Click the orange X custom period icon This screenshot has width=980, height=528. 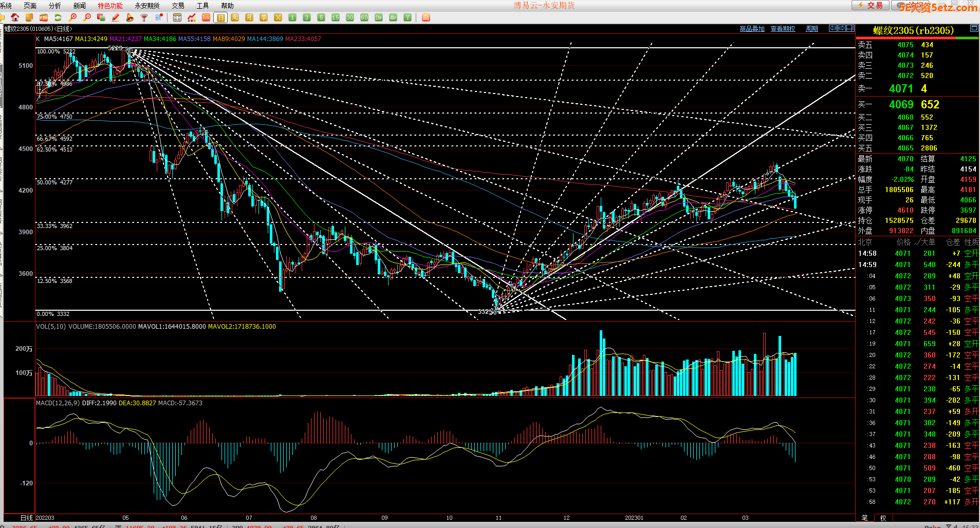click(278, 17)
